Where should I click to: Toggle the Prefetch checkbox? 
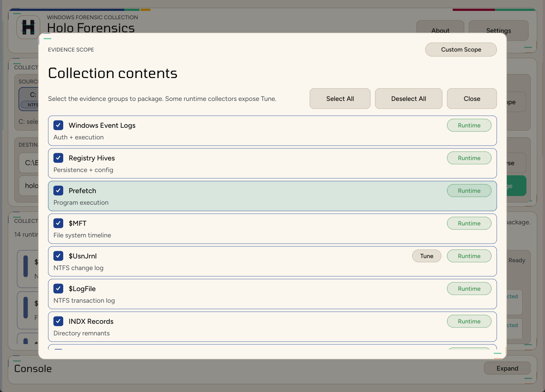point(58,191)
